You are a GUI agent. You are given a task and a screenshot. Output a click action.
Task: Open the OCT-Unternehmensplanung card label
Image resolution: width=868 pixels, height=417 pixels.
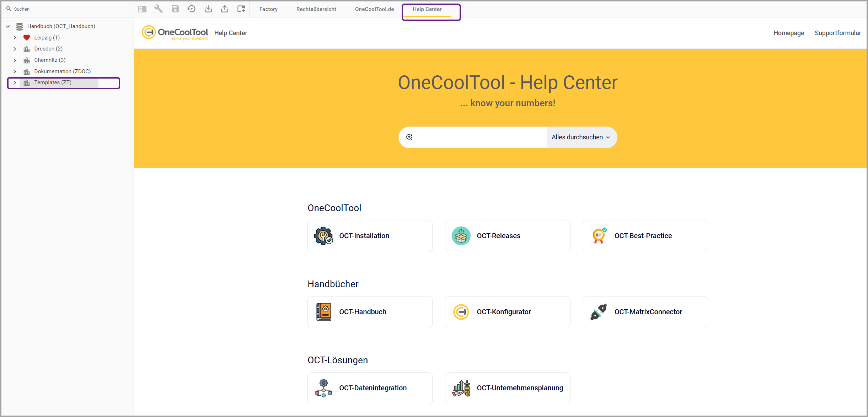(x=520, y=388)
